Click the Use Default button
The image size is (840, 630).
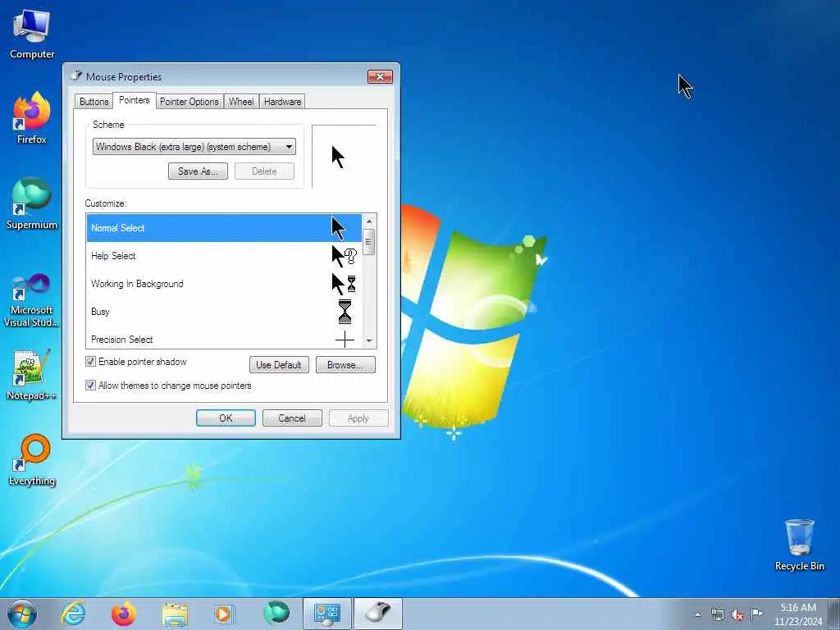pos(279,365)
